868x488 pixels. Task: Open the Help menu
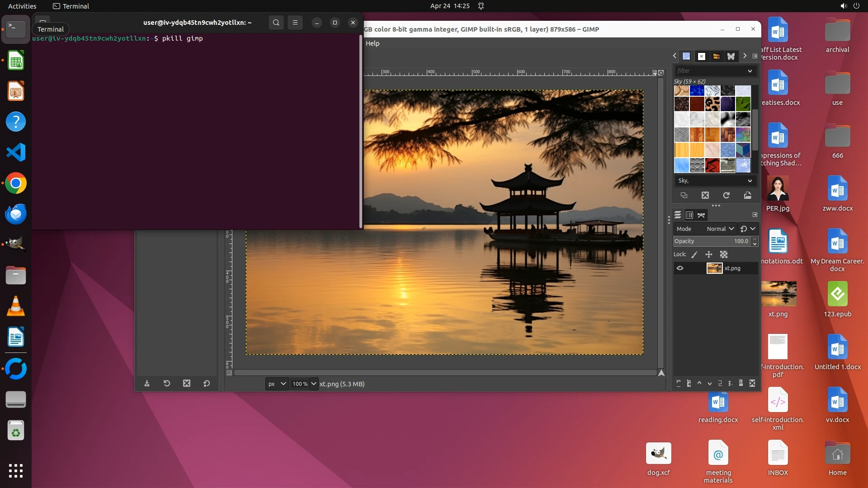(x=372, y=43)
